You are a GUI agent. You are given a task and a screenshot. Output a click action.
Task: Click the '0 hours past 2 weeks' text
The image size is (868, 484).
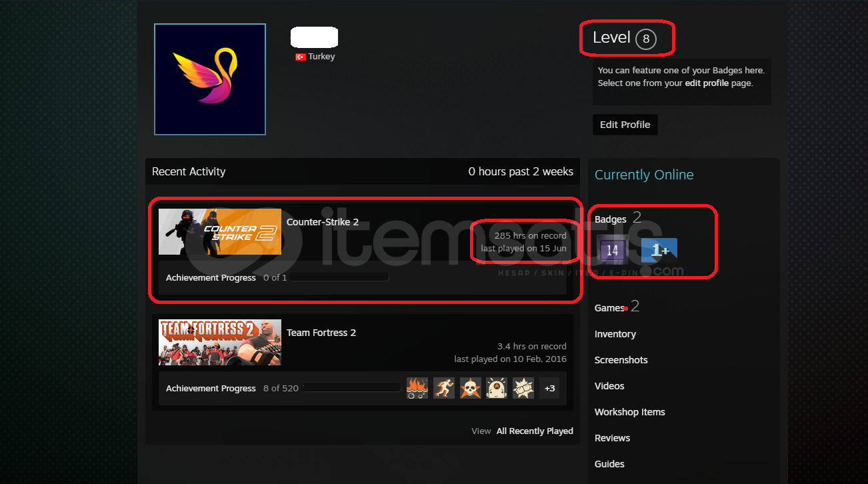point(521,171)
